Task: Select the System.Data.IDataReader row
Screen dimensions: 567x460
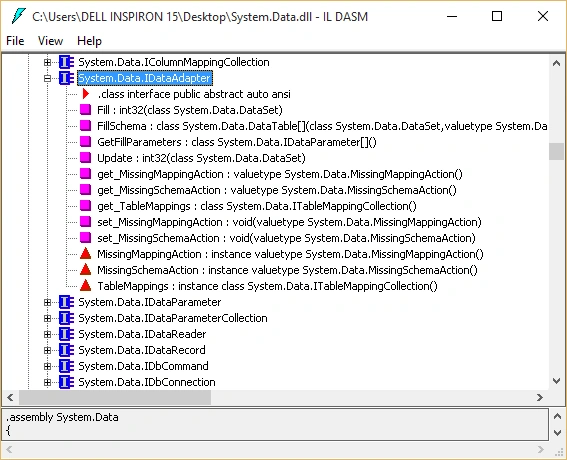Action: [x=142, y=334]
